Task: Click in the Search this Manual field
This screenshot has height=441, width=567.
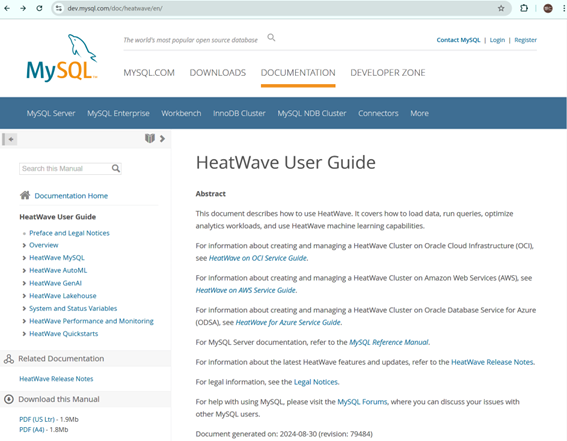Action: [65, 168]
